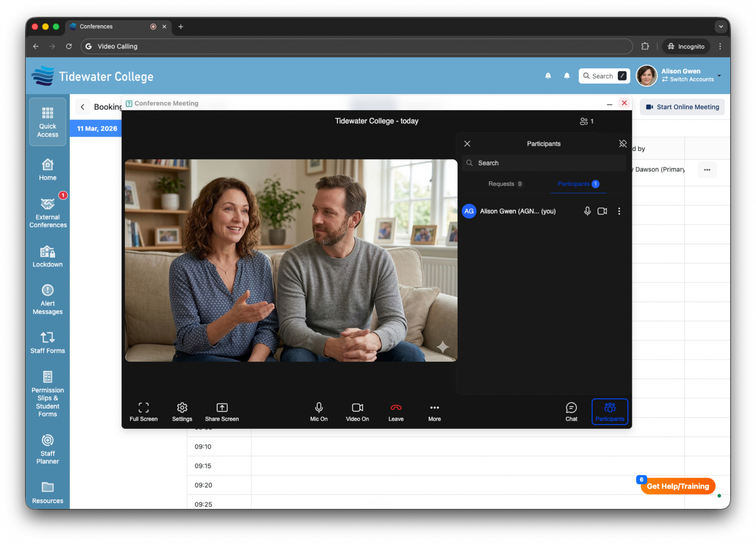The height and width of the screenshot is (543, 756).
Task: Open Staff Planner in sidebar
Action: click(x=48, y=449)
